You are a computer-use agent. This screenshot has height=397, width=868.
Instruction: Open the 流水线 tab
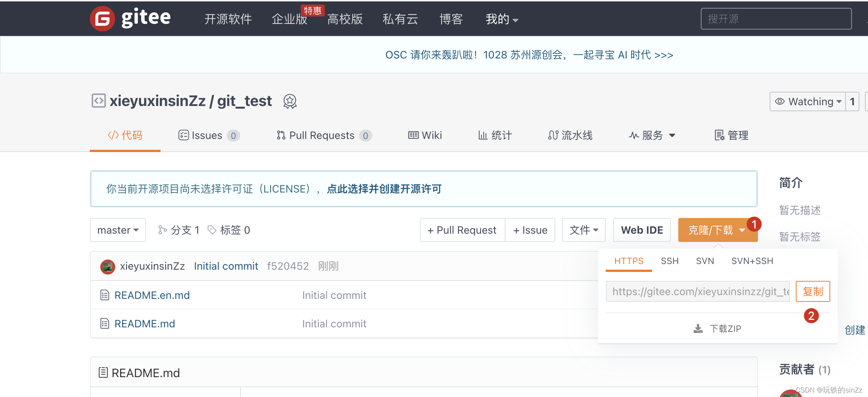click(570, 135)
